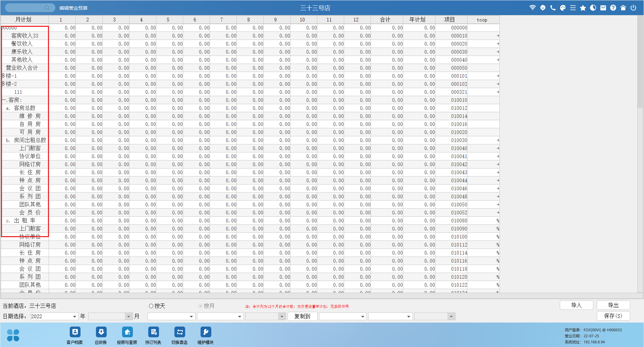The width and height of the screenshot is (644, 347).
Task: Click the Wi-Fi network status icon
Action: pos(532,8)
